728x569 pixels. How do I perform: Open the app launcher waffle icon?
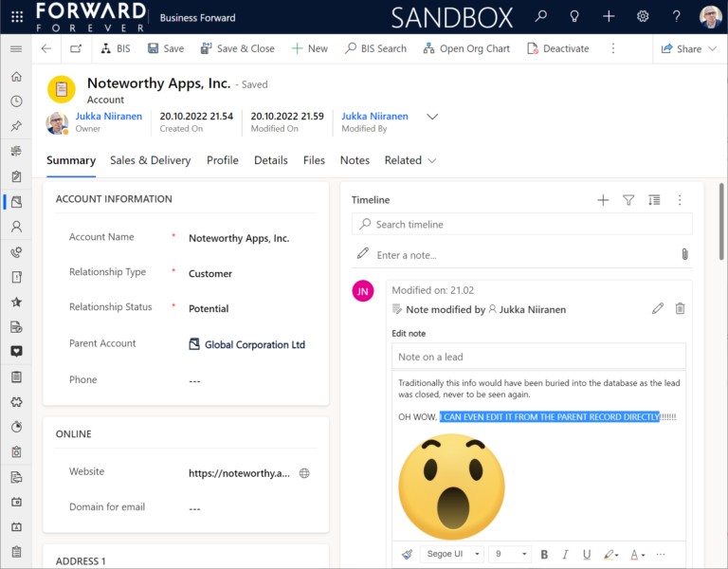point(15,16)
